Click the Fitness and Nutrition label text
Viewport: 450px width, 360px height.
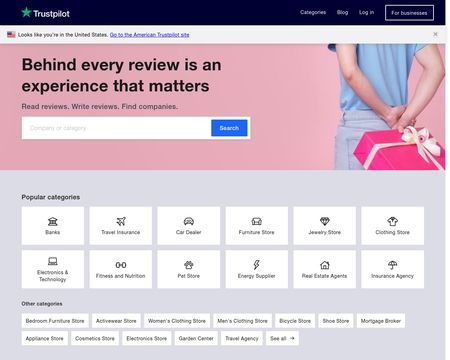click(121, 276)
